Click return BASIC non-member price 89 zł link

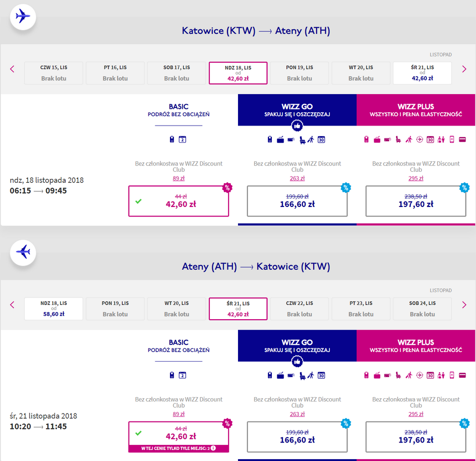click(x=178, y=414)
